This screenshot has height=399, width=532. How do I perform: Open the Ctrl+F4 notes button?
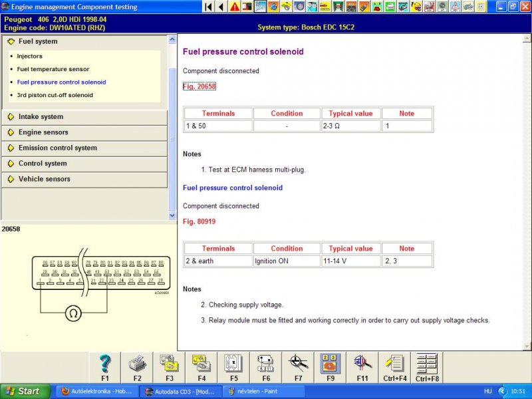pos(394,368)
